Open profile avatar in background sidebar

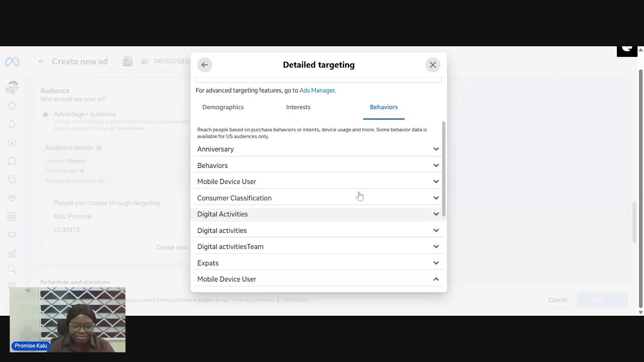(x=12, y=87)
